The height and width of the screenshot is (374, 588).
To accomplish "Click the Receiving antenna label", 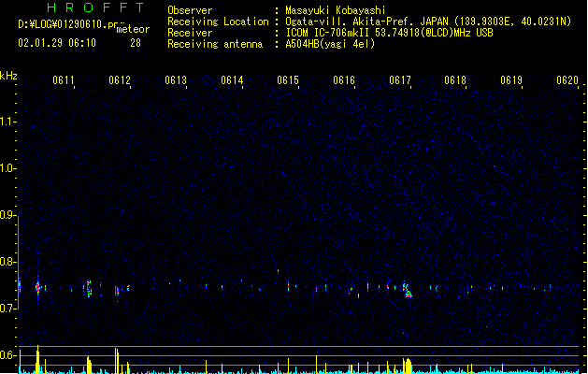I will tap(215, 44).
